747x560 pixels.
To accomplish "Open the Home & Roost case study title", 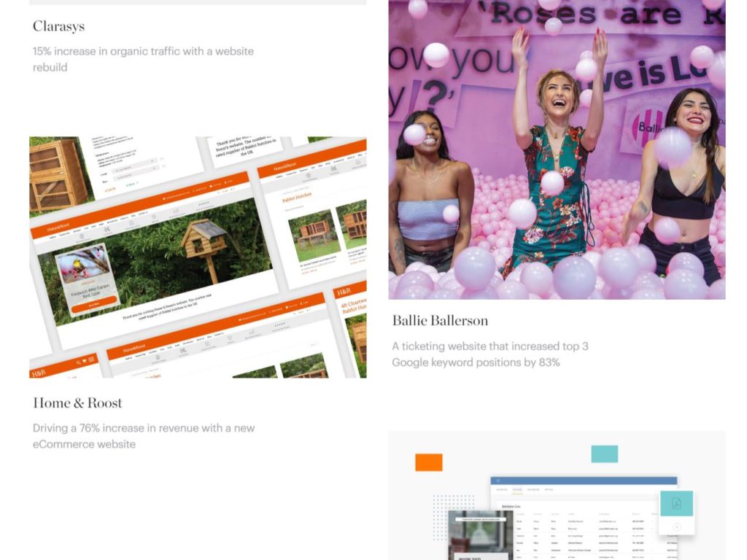I will click(77, 403).
